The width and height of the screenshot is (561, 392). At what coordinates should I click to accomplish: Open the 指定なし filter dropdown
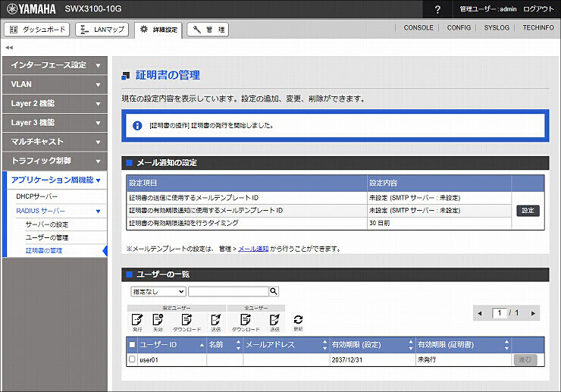(x=158, y=291)
